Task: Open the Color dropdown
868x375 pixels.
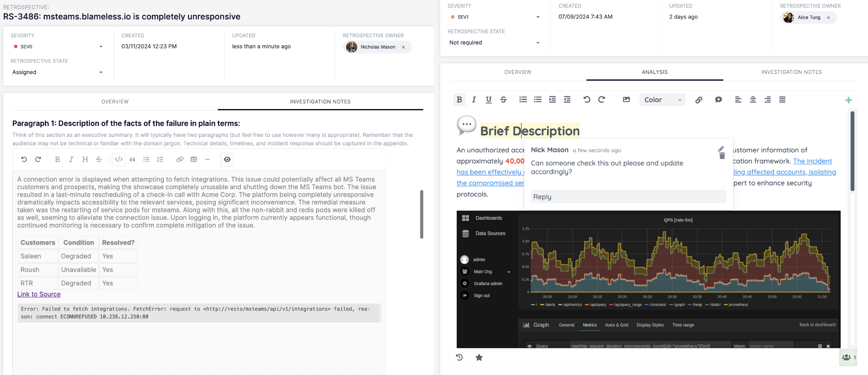Action: (663, 100)
